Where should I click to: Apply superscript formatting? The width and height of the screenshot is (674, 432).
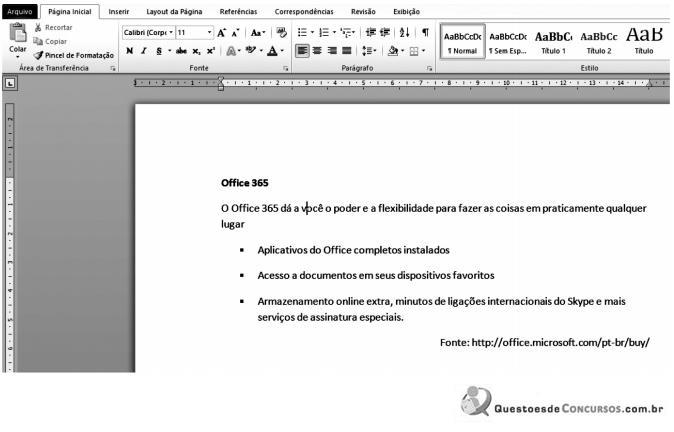(210, 51)
